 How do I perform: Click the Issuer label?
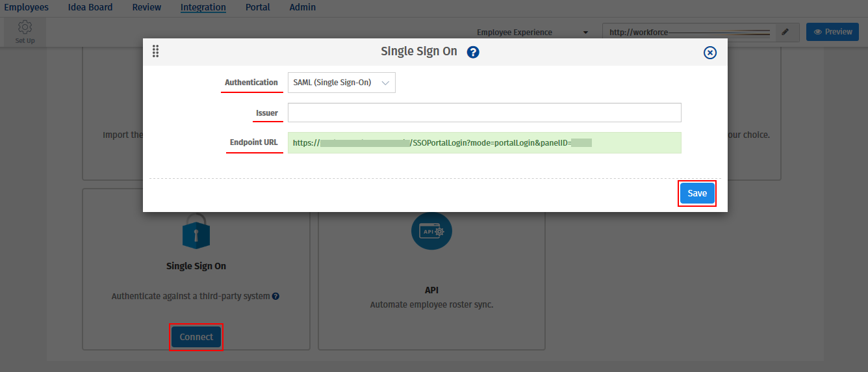click(267, 113)
